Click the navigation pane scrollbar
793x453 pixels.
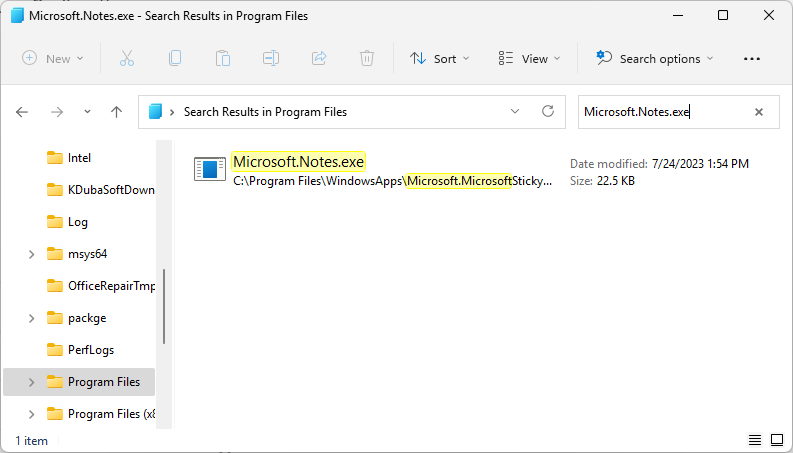tap(164, 306)
